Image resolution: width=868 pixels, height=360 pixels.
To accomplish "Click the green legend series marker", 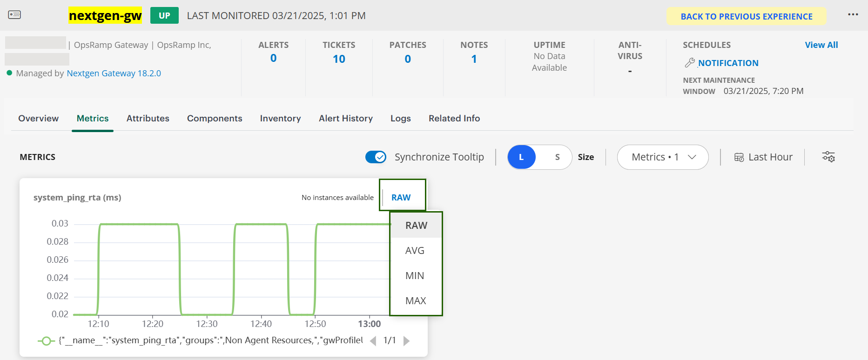I will click(46, 341).
